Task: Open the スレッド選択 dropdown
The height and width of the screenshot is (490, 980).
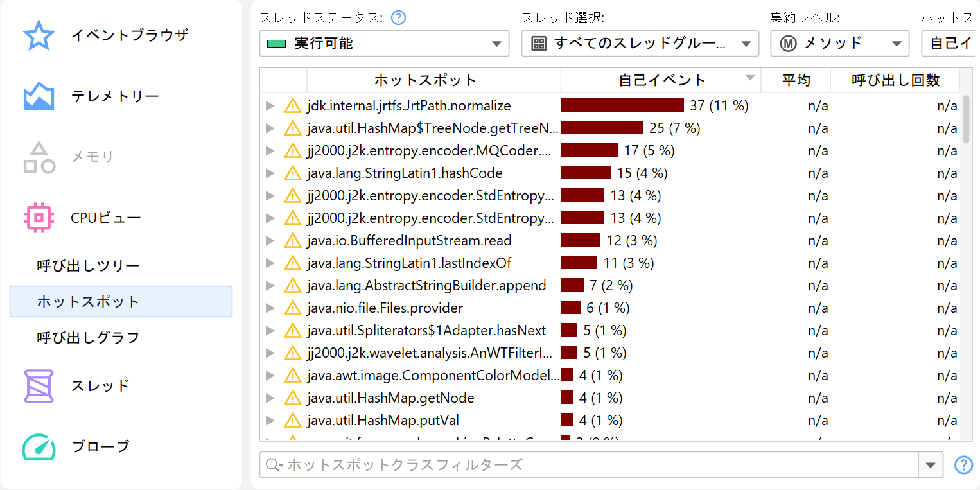Action: click(640, 44)
